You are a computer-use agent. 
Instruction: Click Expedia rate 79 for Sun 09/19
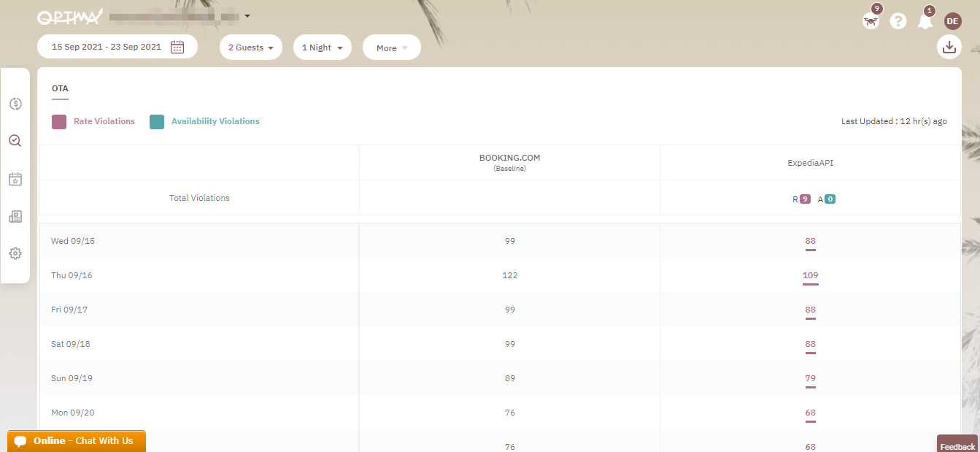point(811,379)
